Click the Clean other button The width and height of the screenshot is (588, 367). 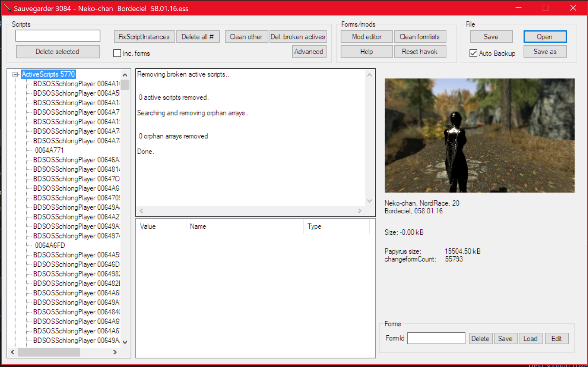(x=246, y=37)
